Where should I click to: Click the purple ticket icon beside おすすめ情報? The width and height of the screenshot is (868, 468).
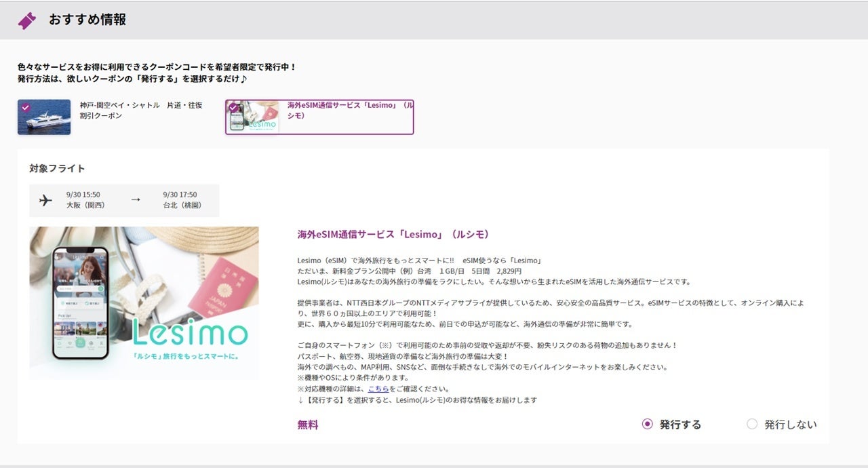coord(27,20)
